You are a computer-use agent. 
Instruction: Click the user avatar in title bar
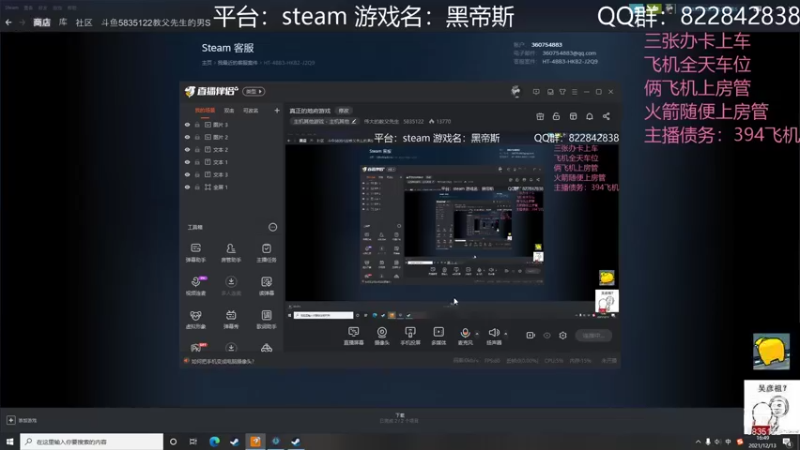click(516, 91)
